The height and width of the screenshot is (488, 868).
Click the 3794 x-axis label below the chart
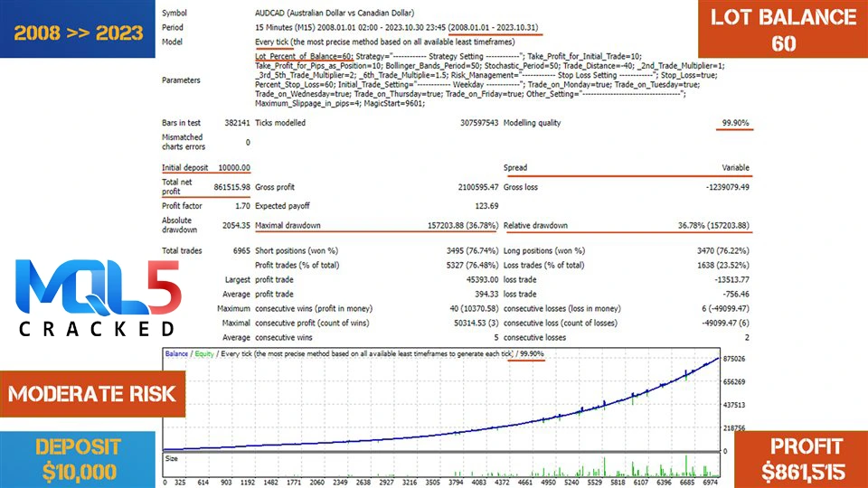(455, 483)
